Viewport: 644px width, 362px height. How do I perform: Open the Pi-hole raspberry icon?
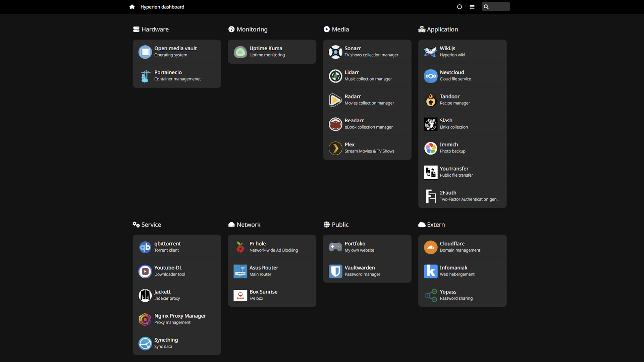coord(240,247)
